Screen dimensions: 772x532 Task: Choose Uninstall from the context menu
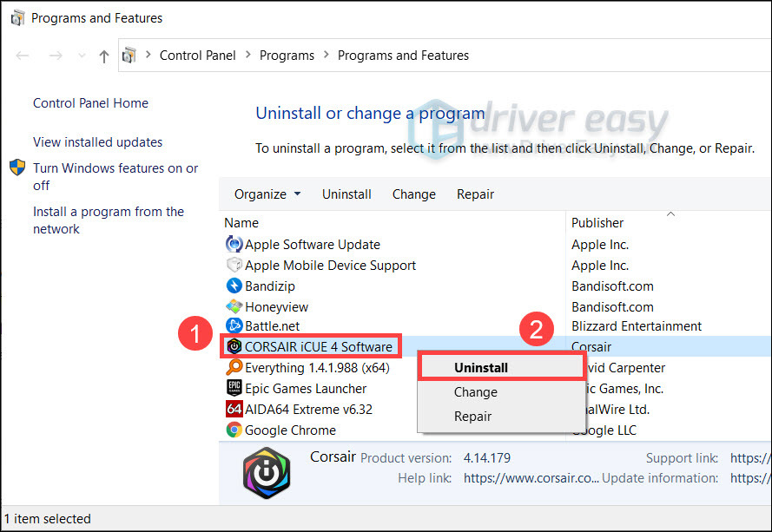[x=481, y=368]
